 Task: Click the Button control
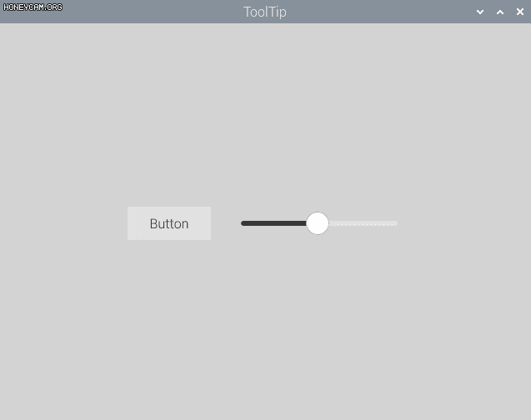pyautogui.click(x=169, y=223)
